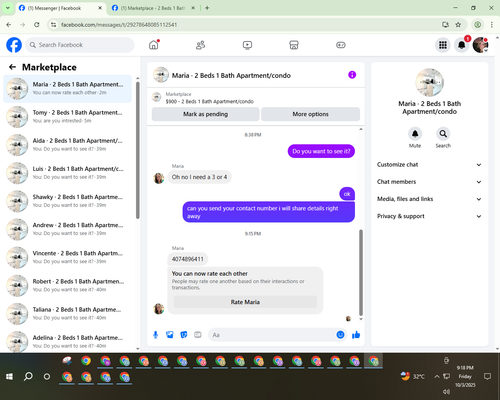Open Vincente conversation in list

point(67,257)
